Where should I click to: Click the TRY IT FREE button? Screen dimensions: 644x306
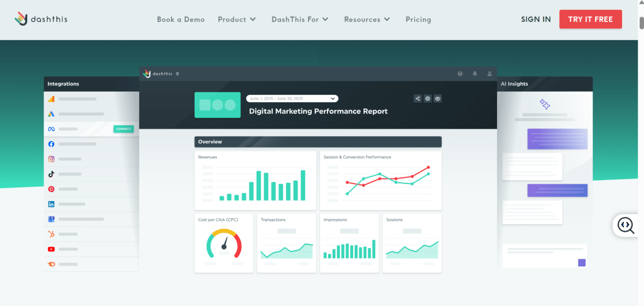[x=590, y=19]
